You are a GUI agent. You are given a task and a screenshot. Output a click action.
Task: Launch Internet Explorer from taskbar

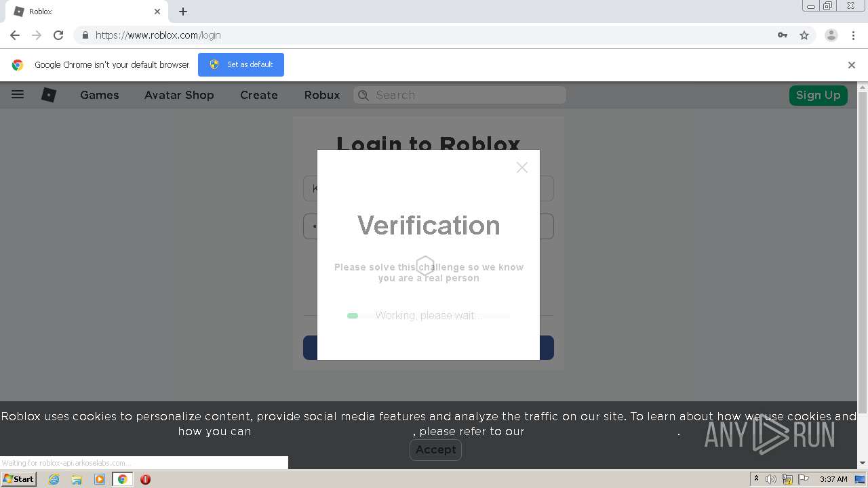pos(54,479)
